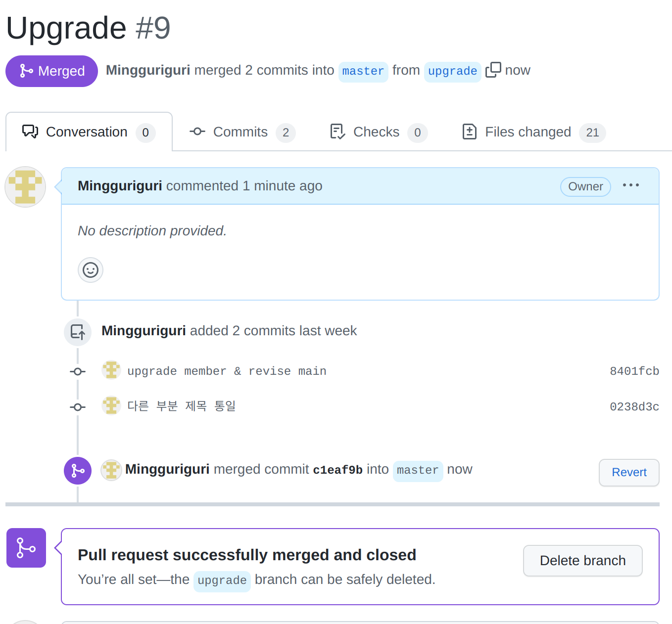Screen dimensions: 672x624
Task: Click Mingguriguri's large avatar beside the comment
Action: (x=25, y=187)
